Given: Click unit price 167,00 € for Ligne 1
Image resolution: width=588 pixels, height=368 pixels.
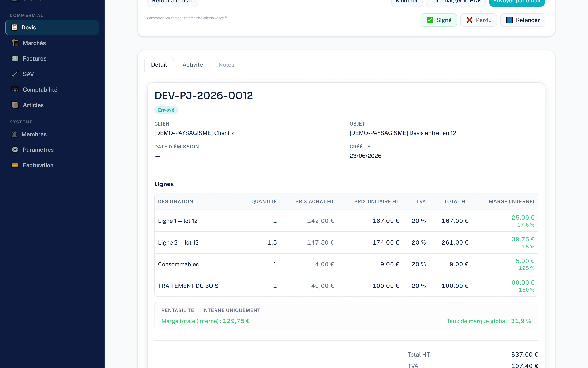Looking at the screenshot, I should (x=386, y=221).
